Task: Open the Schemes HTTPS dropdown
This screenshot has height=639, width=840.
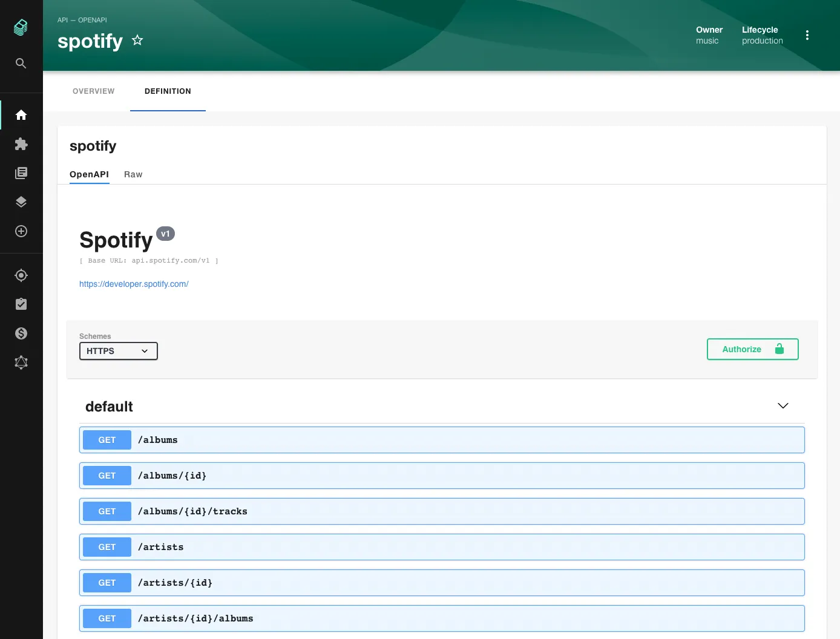Action: [x=118, y=351]
